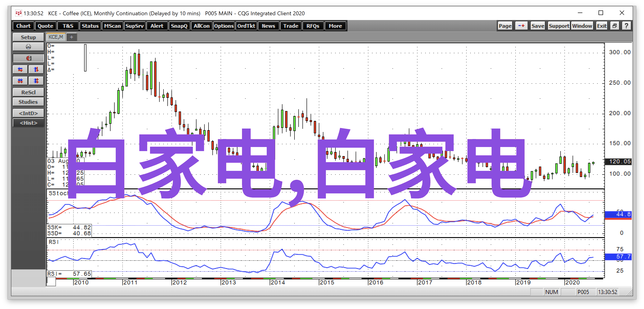Toggle the <IntD> mode button
This screenshot has width=644, height=309.
(x=28, y=113)
